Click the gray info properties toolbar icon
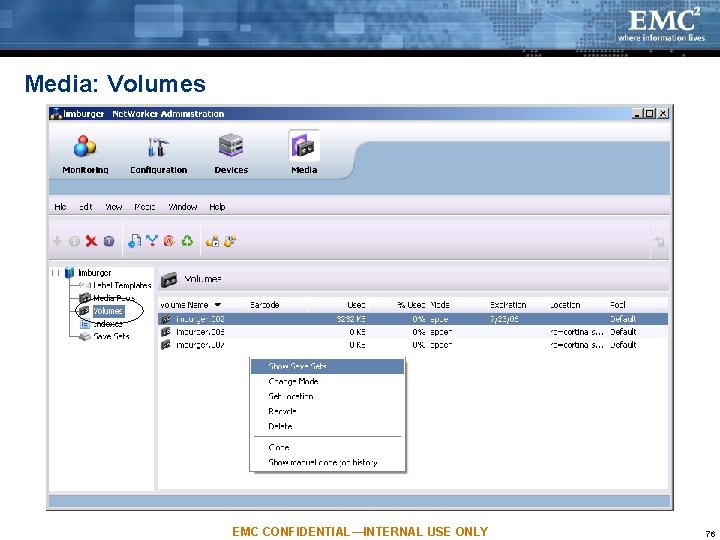 (x=74, y=241)
